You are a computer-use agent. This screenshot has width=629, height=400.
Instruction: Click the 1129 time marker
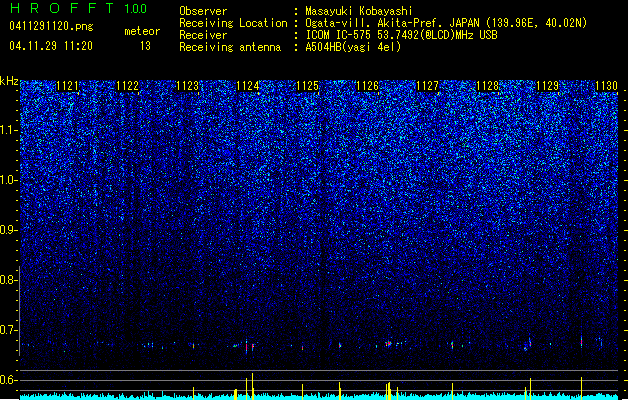[548, 86]
